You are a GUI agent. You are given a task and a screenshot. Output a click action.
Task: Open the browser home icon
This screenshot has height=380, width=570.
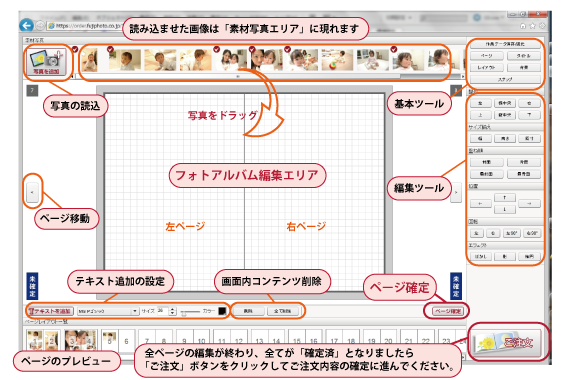[x=523, y=26]
